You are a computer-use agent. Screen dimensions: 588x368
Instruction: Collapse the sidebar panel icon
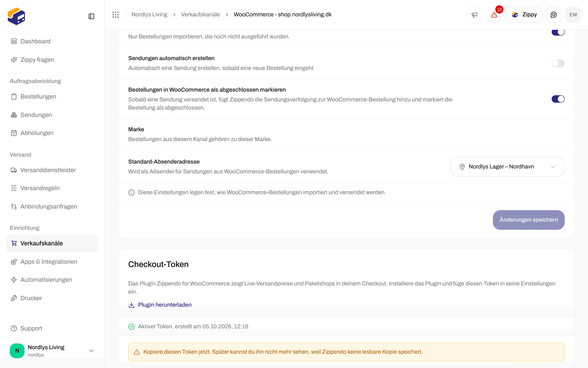(91, 16)
